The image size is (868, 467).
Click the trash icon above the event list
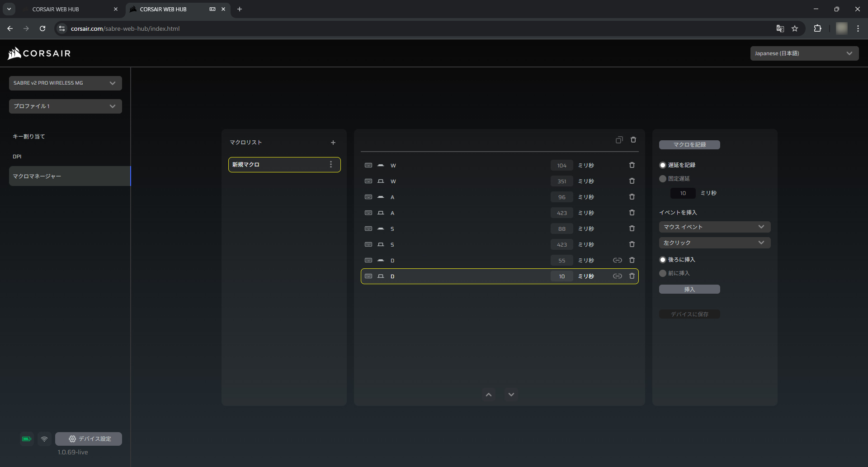pyautogui.click(x=633, y=140)
